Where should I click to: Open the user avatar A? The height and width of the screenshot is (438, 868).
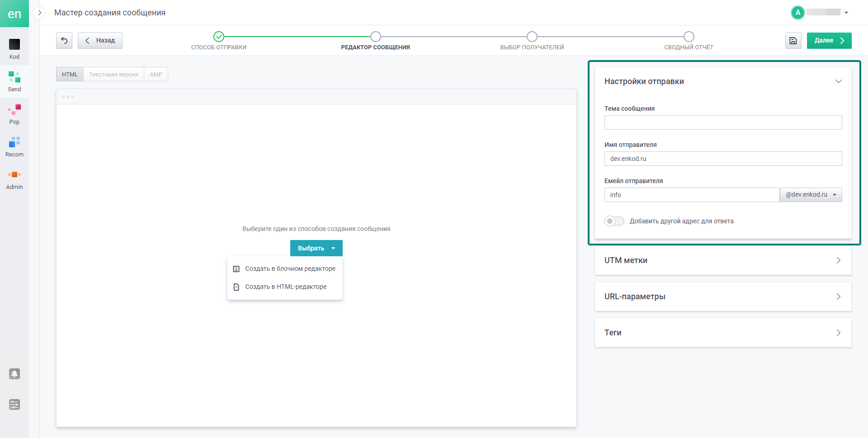tap(798, 13)
